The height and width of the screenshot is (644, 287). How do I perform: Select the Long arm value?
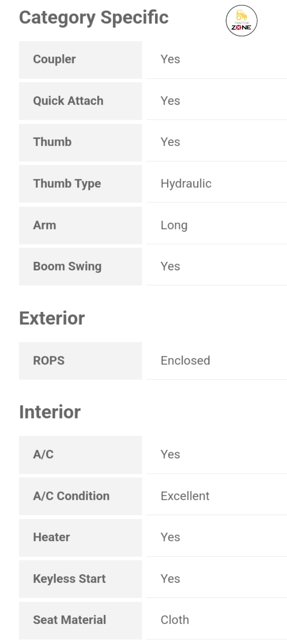[x=174, y=225]
